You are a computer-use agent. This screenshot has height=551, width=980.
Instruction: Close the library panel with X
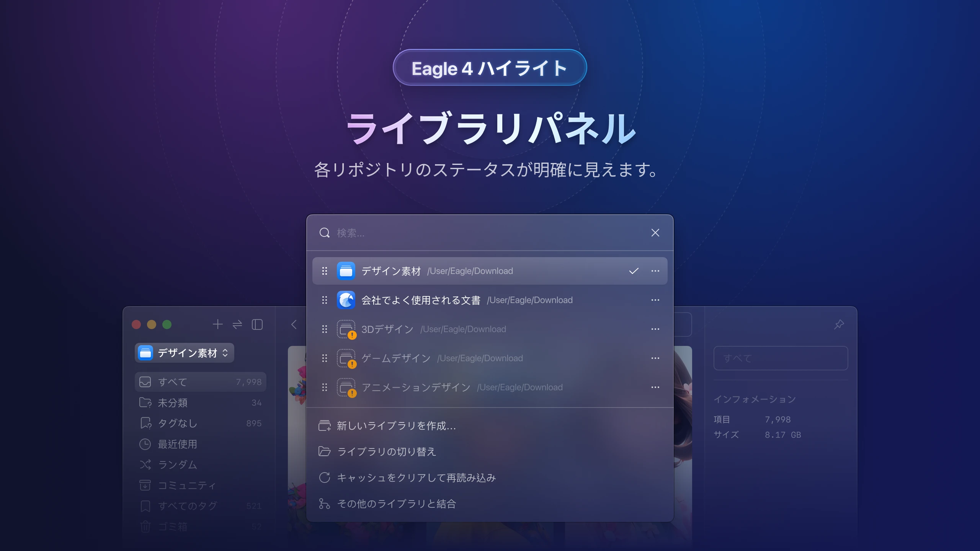coord(655,233)
